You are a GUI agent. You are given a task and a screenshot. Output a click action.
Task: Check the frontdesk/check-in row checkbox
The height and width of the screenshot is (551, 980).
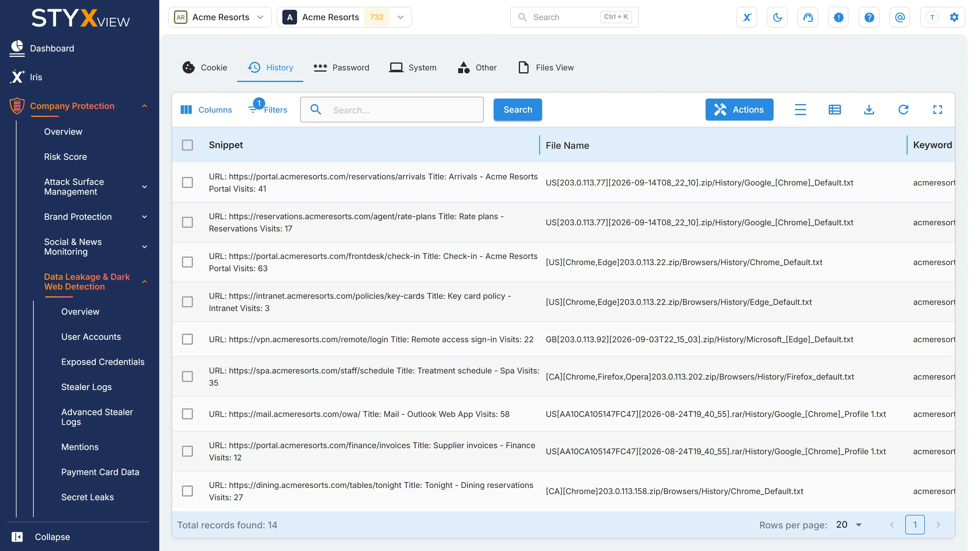coord(187,262)
